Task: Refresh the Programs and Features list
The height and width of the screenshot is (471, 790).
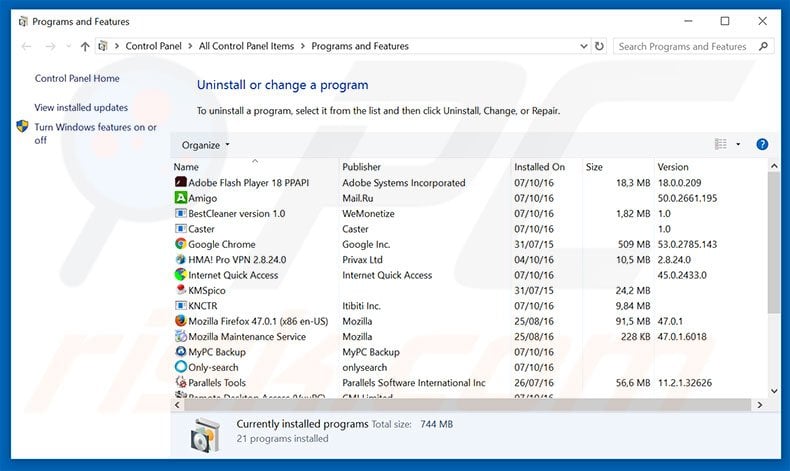Action: pyautogui.click(x=599, y=46)
